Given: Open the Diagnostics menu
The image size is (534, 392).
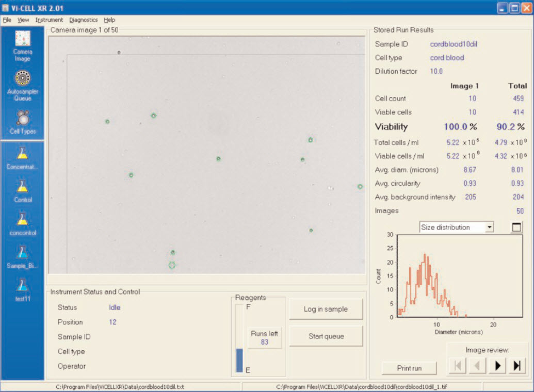Looking at the screenshot, I should 84,20.
